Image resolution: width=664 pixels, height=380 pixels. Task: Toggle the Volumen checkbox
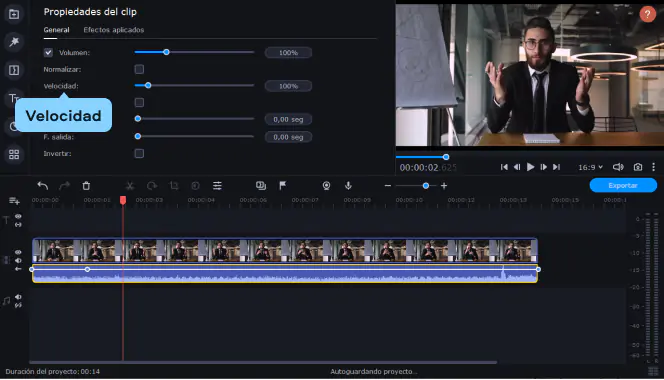48,53
